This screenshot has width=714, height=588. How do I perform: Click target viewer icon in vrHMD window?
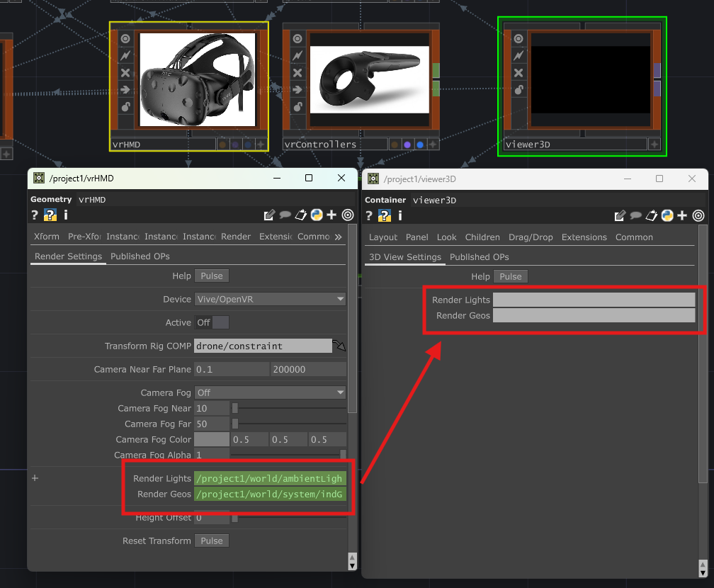click(x=347, y=215)
